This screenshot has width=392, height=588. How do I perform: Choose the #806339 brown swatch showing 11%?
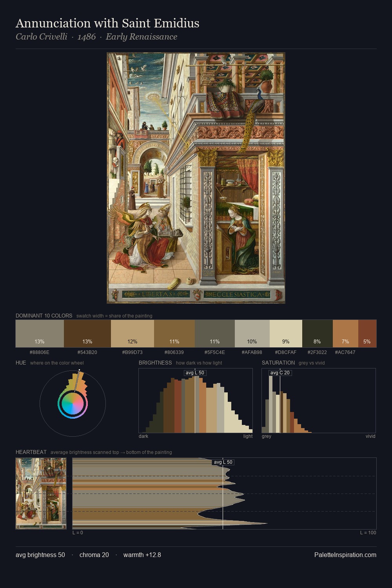tap(174, 334)
